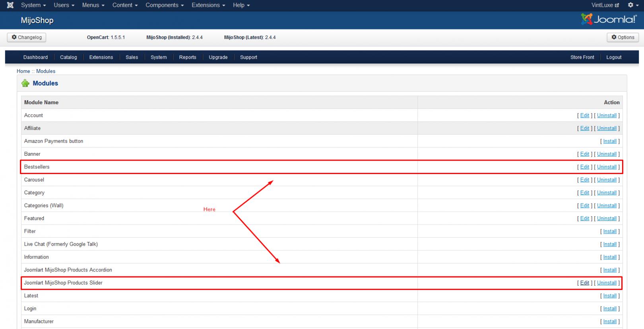Install the Information module
The height and width of the screenshot is (329, 644).
610,257
